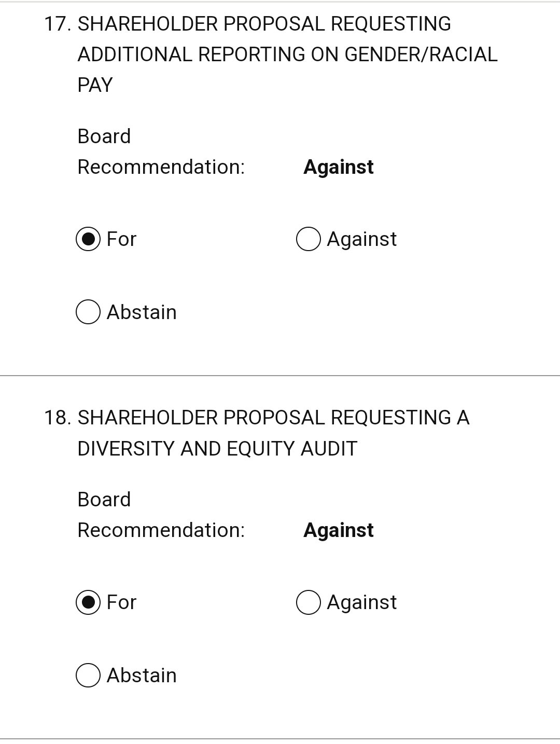The image size is (560, 744).
Task: Select the For radio circle on proposal 17
Action: [x=88, y=239]
